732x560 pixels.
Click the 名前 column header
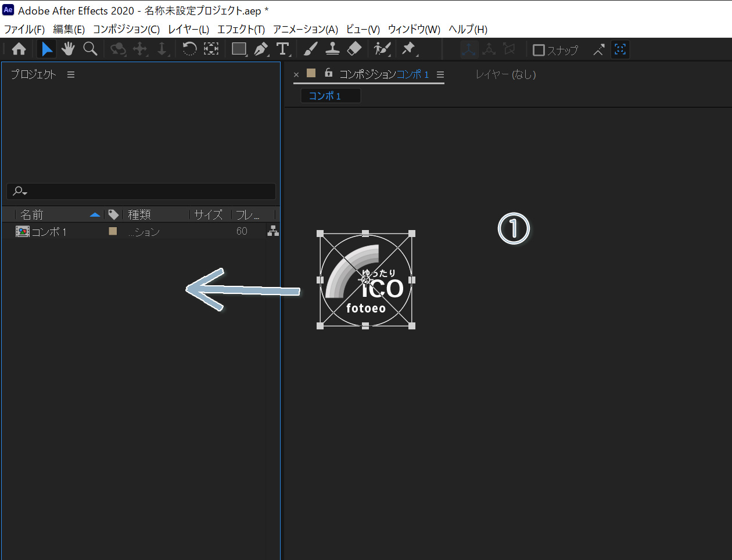(x=32, y=214)
